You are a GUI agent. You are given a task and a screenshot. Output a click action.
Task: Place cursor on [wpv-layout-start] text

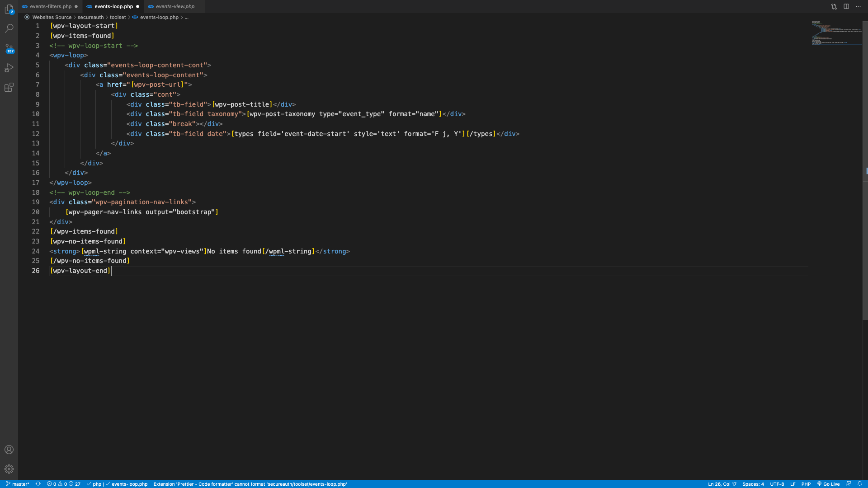[x=84, y=26]
